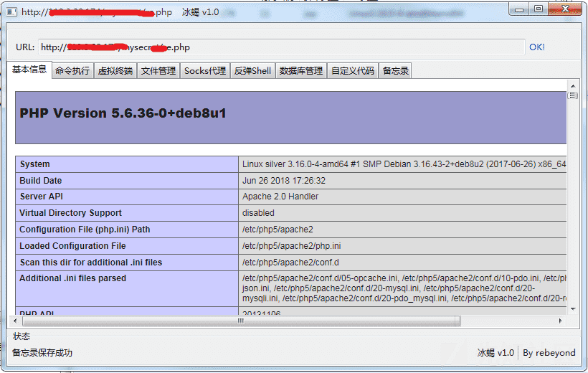Click the OK! link beside the URL field
Screen dimensions: 588x373
pyautogui.click(x=537, y=47)
